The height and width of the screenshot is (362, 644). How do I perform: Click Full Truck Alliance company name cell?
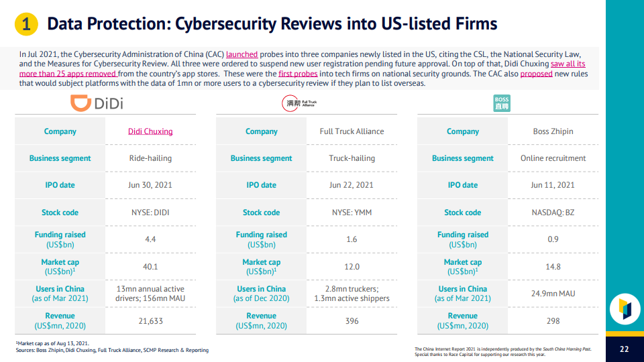tap(352, 131)
